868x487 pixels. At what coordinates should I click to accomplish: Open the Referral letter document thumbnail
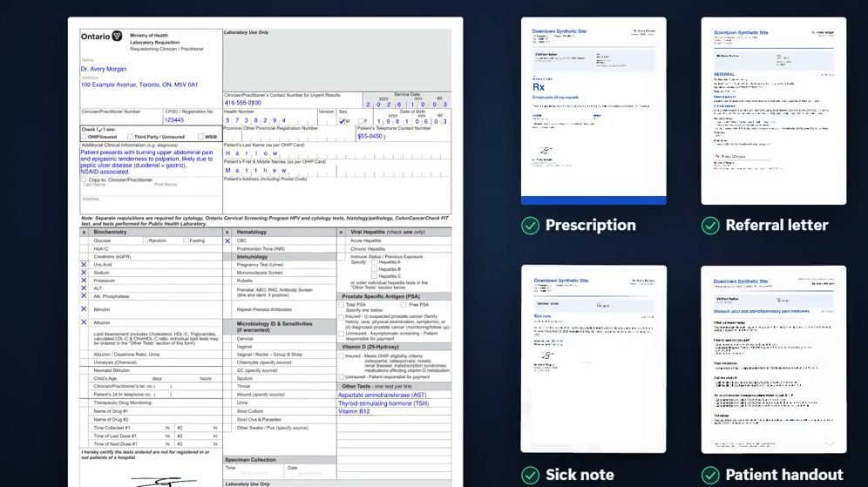773,111
